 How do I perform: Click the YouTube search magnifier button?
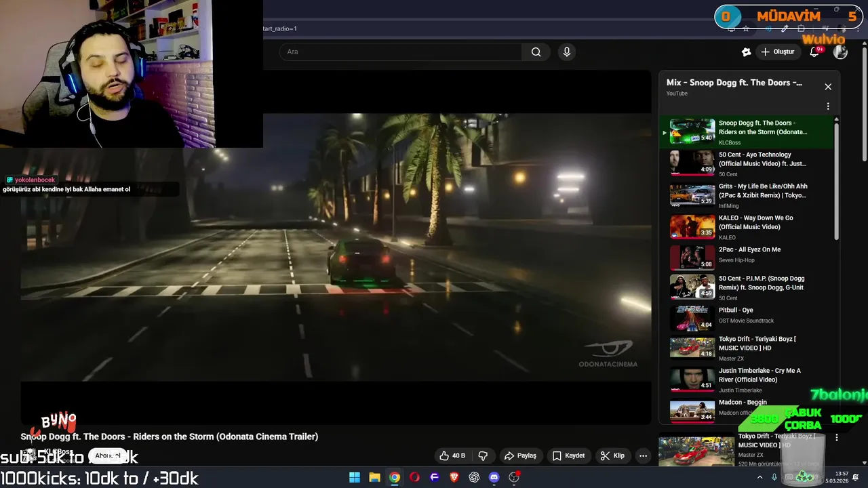[x=536, y=52]
